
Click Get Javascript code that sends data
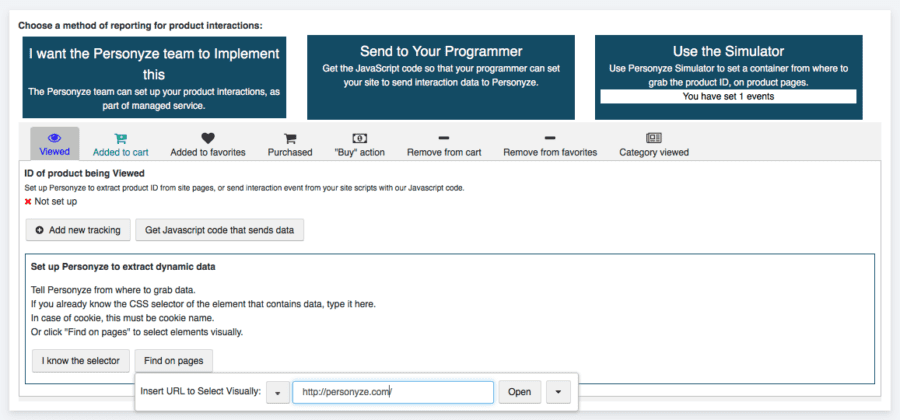219,230
